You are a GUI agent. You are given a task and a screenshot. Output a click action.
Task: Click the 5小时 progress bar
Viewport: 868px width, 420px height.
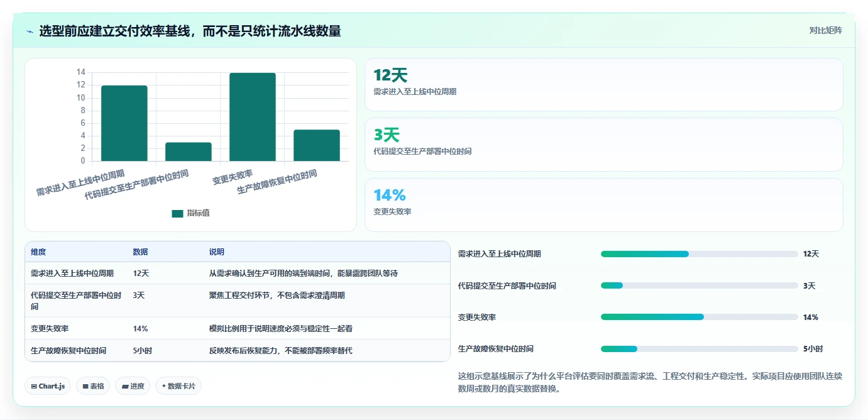tap(699, 349)
